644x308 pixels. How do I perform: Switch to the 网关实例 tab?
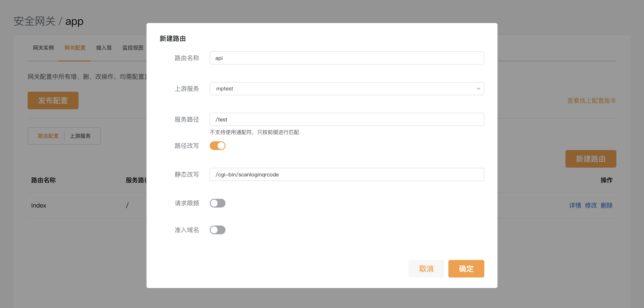coord(43,48)
